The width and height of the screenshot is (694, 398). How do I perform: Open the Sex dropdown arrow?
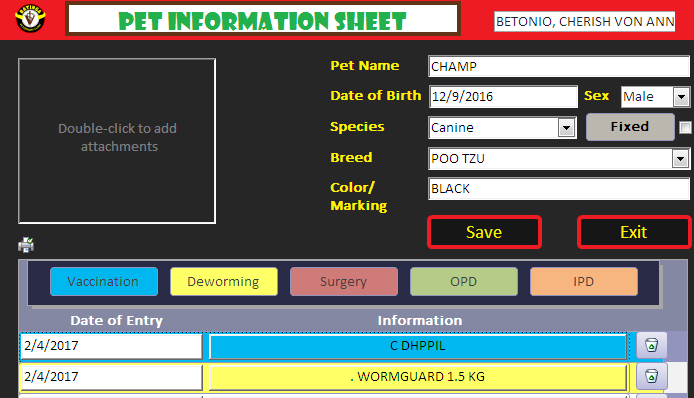pos(681,97)
